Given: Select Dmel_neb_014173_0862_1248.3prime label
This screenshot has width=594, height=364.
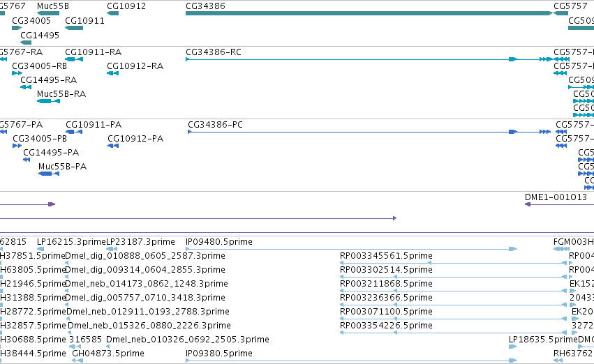Looking at the screenshot, I should pyautogui.click(x=147, y=284).
